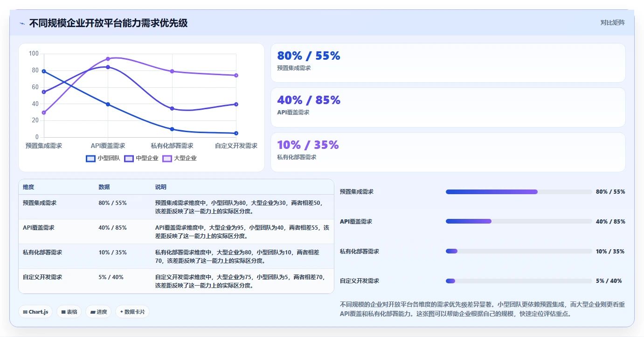Click the 80% / 55% table cell
The width and height of the screenshot is (644, 337).
(112, 203)
